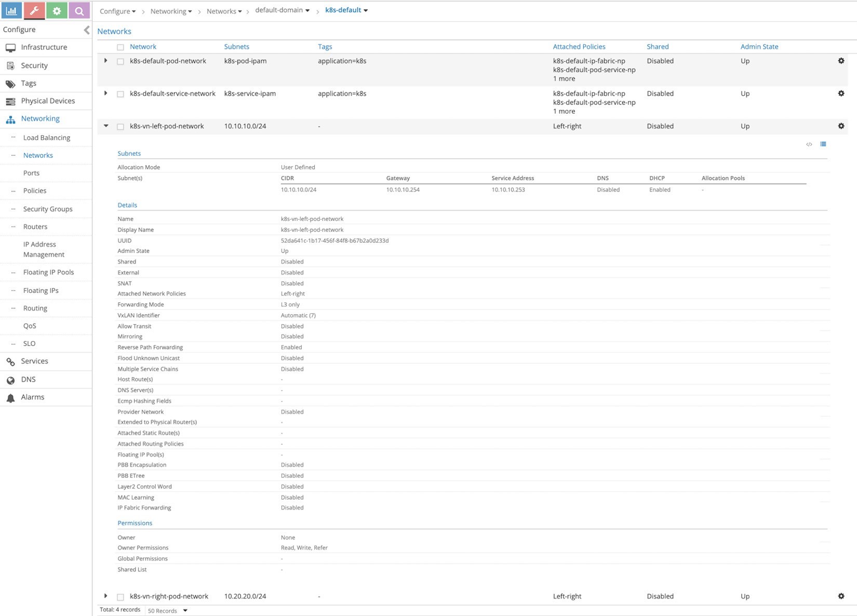Image resolution: width=857 pixels, height=616 pixels.
Task: Click the subnet CIDR cell 10.10.10.0/24 in details
Action: coord(298,190)
